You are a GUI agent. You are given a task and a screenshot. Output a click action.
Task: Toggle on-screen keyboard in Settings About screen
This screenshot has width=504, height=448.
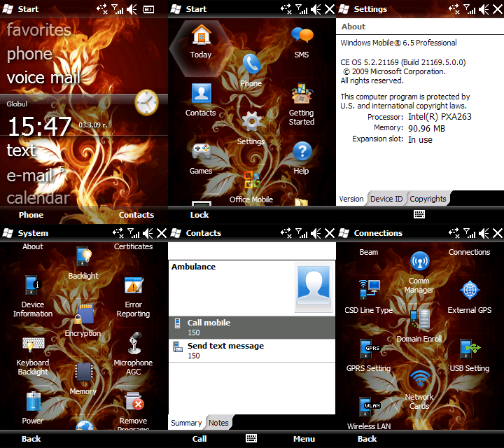(419, 214)
